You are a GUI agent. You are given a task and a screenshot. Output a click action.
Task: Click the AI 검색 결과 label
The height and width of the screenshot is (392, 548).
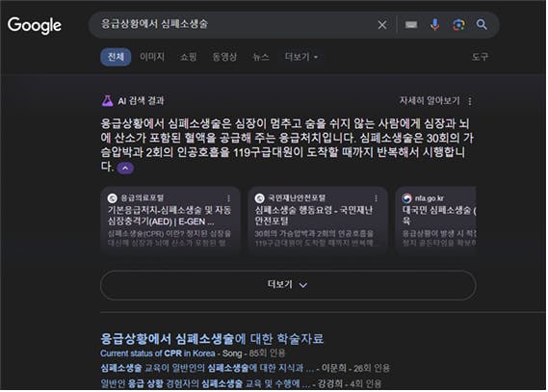(141, 100)
